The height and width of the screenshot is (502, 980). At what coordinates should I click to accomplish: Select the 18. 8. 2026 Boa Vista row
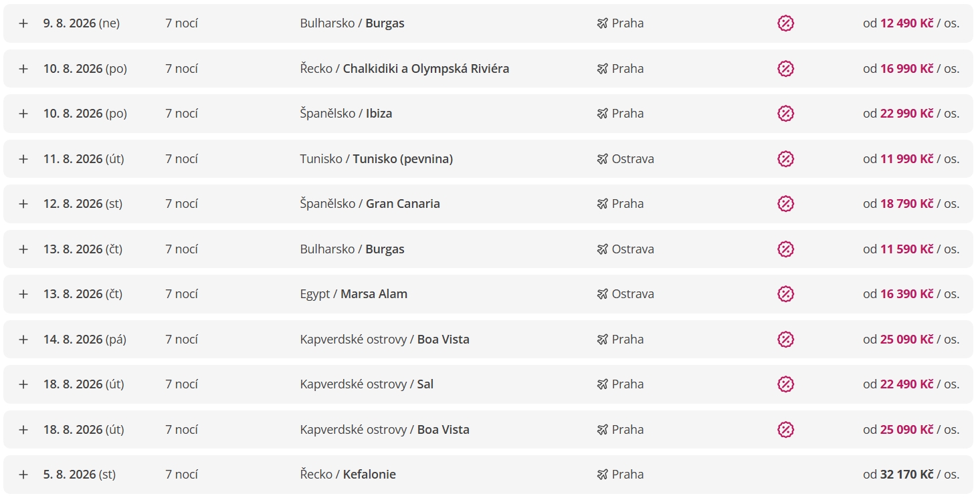[488, 430]
